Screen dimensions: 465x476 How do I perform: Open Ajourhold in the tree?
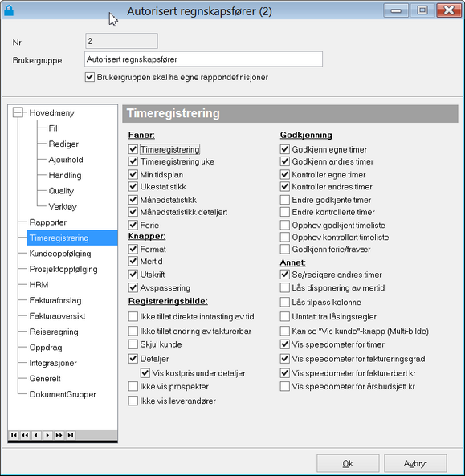(x=66, y=160)
